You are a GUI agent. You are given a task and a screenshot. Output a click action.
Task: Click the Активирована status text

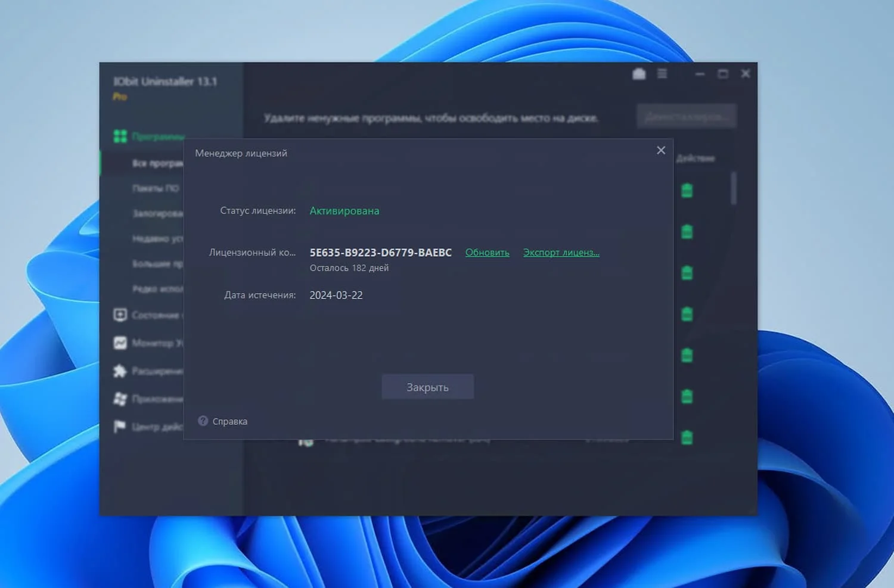344,211
